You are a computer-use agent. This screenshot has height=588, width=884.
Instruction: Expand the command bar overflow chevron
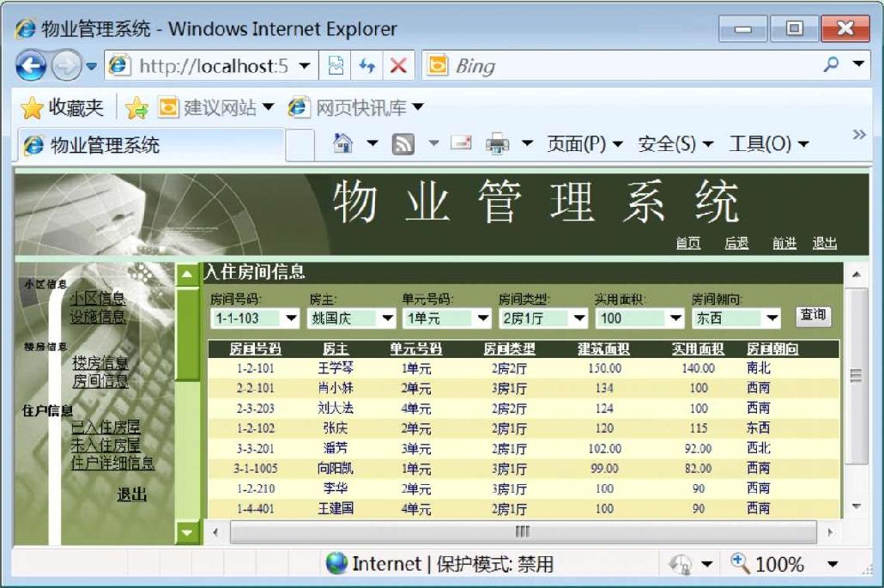pos(859,135)
